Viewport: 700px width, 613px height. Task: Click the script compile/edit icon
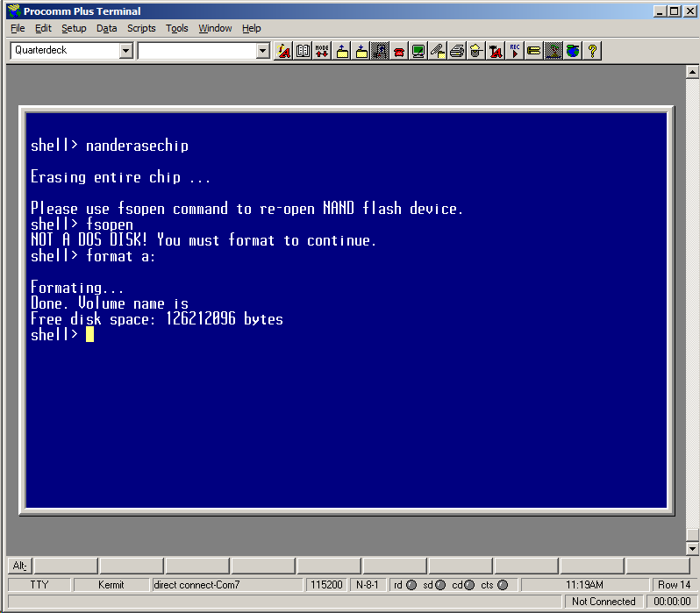pyautogui.click(x=495, y=51)
